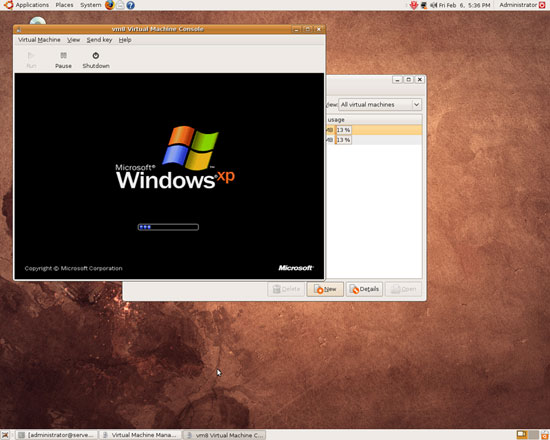Screen dimensions: 550x440
Task: Click the Delete button in Virtual Machine Manager
Action: point(286,289)
